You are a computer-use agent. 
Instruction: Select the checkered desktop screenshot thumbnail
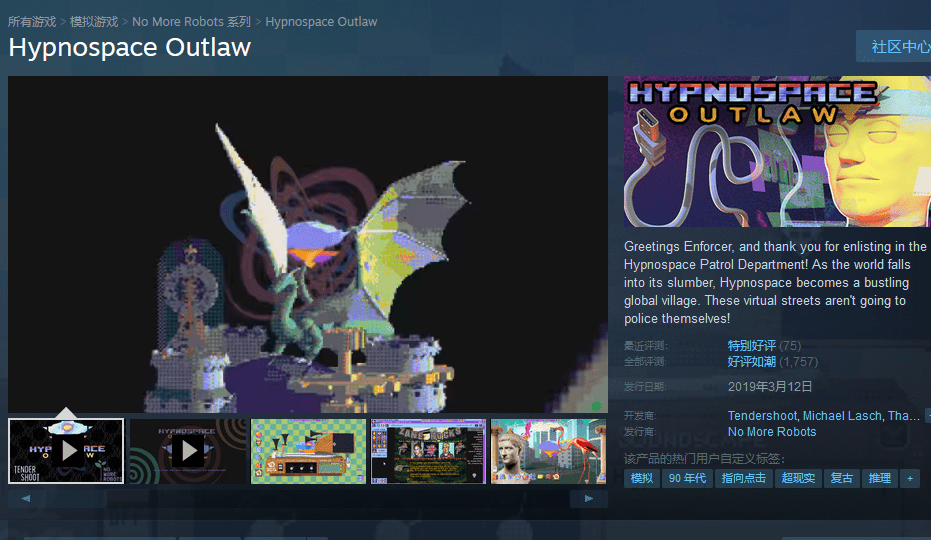click(x=308, y=450)
